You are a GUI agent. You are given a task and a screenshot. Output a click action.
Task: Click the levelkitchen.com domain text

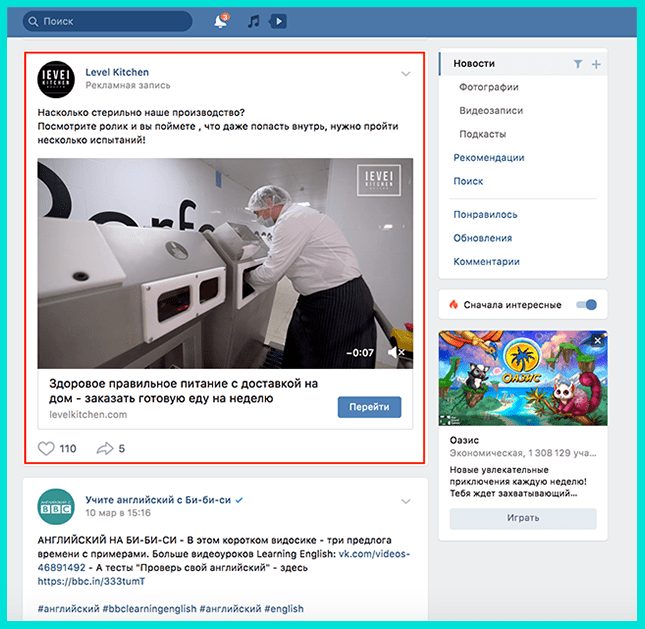point(88,415)
